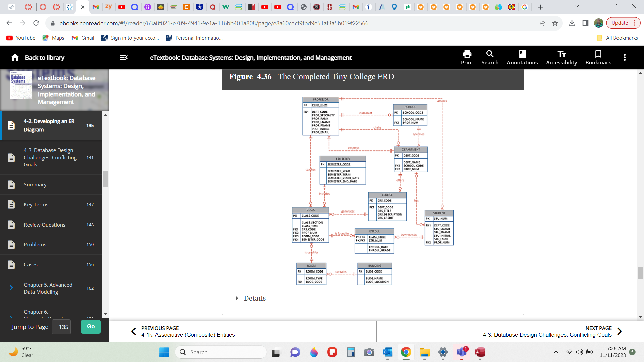
Task: Star the current tab in Chrome
Action: click(x=555, y=23)
